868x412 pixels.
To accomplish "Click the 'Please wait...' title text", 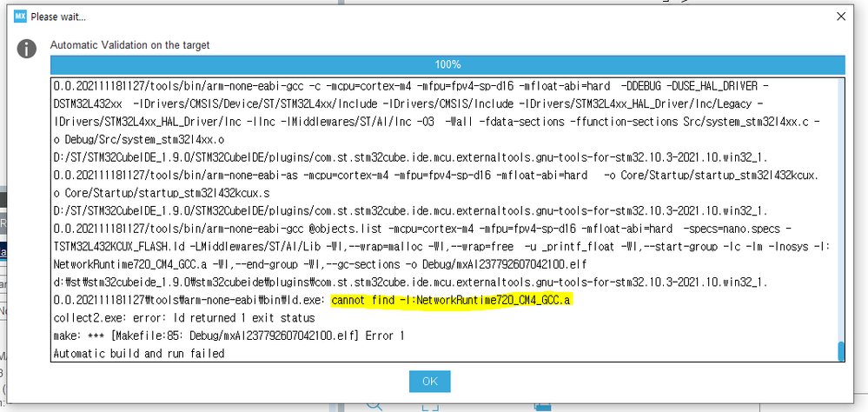I will tap(58, 17).
